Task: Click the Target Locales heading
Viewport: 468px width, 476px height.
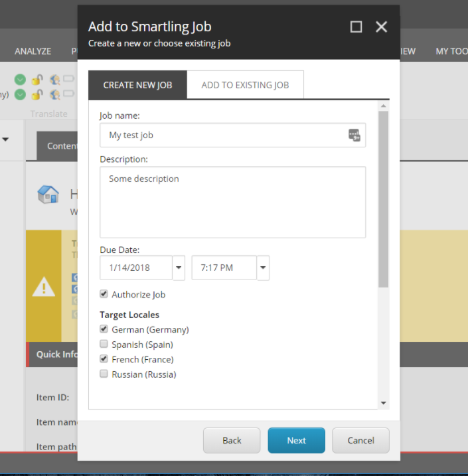Action: [129, 315]
